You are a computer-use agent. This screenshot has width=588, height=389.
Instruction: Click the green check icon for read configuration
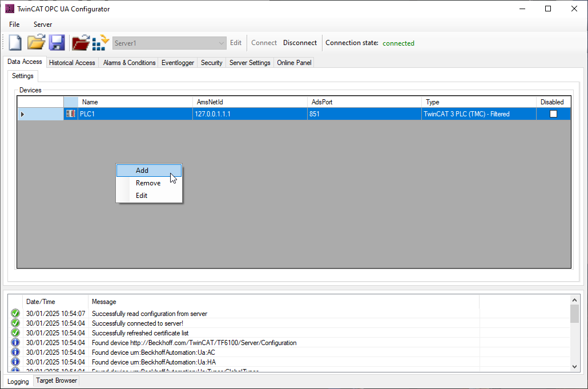click(x=15, y=314)
